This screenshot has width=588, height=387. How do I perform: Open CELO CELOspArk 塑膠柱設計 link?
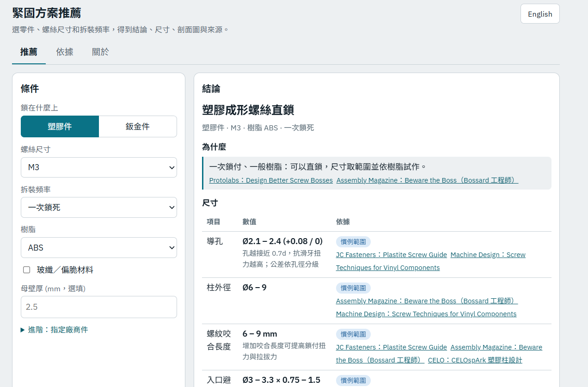(475, 360)
